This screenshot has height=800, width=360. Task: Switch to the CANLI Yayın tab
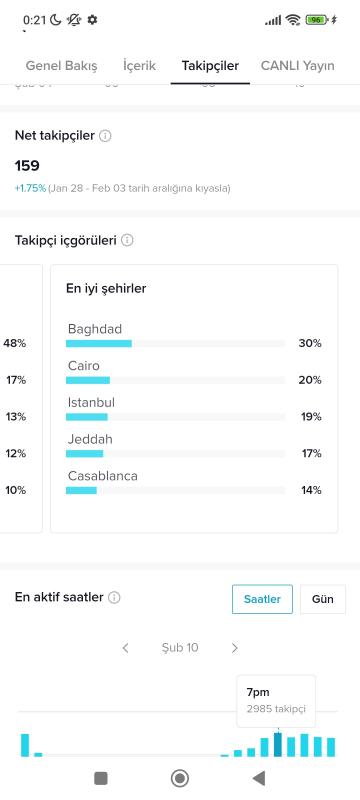298,66
